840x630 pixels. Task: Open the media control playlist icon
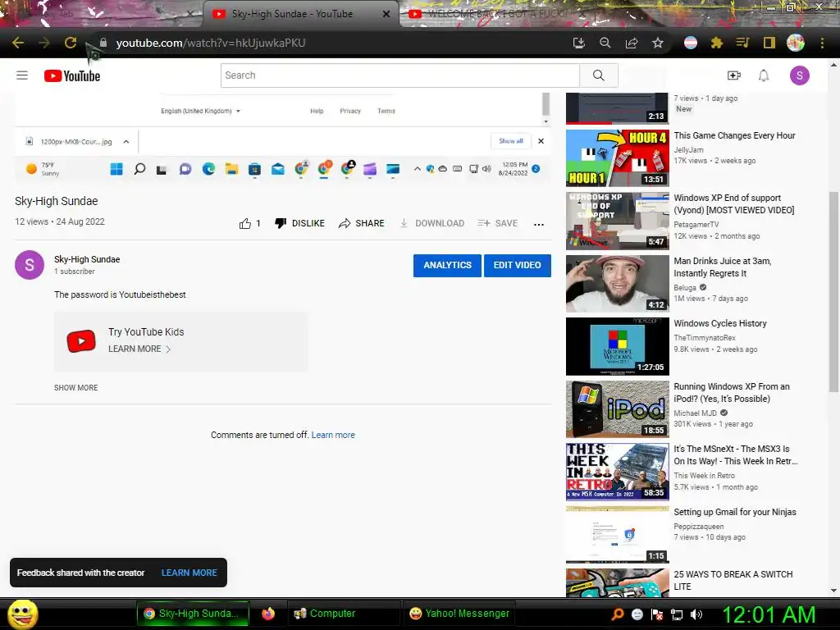pos(742,43)
